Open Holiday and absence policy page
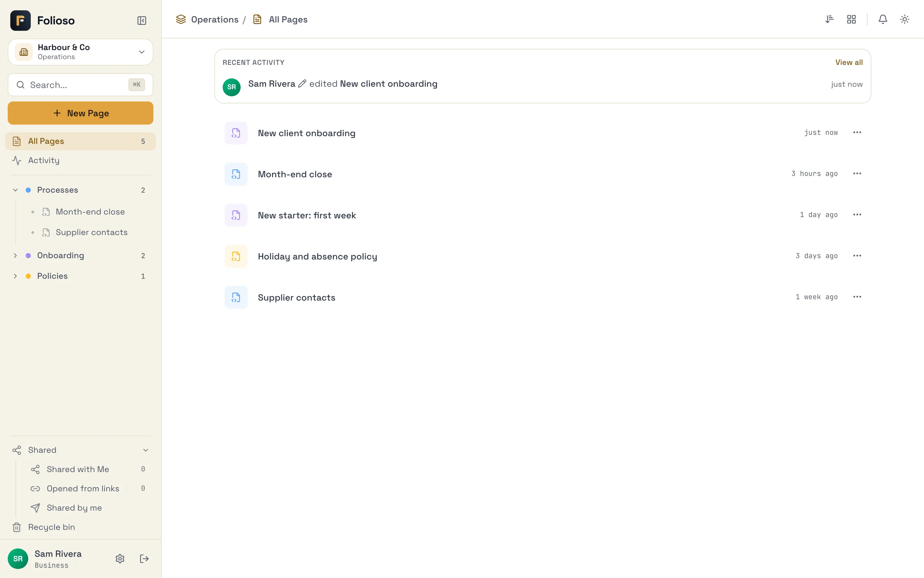The image size is (924, 578). coord(543,257)
